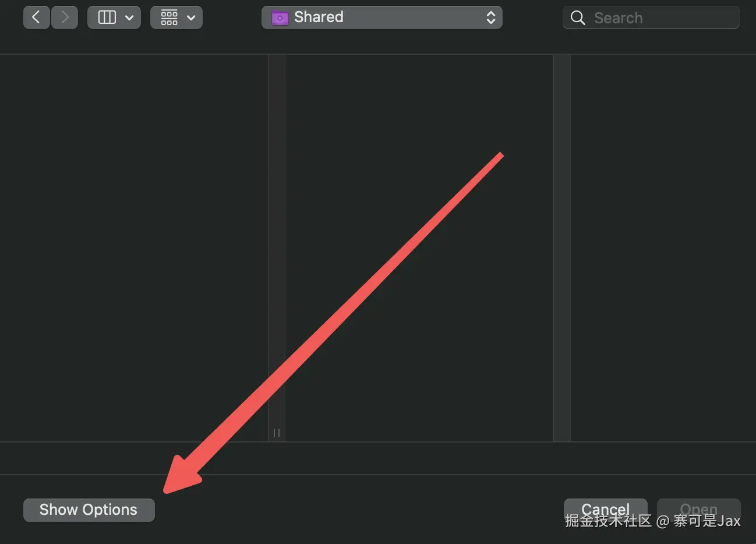Click the dimmed Open button

[699, 510]
